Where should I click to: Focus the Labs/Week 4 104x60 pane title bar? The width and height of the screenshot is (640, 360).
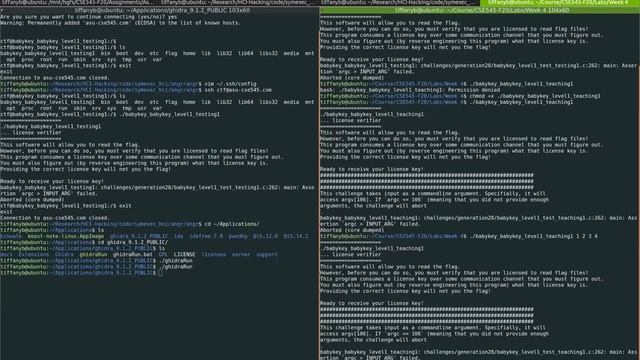(x=480, y=10)
